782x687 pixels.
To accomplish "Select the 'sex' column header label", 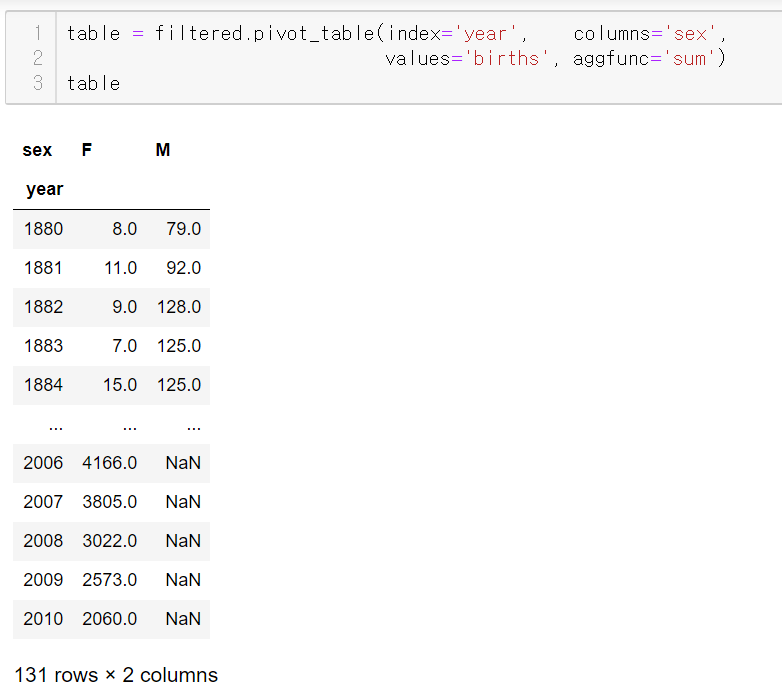I will (37, 150).
